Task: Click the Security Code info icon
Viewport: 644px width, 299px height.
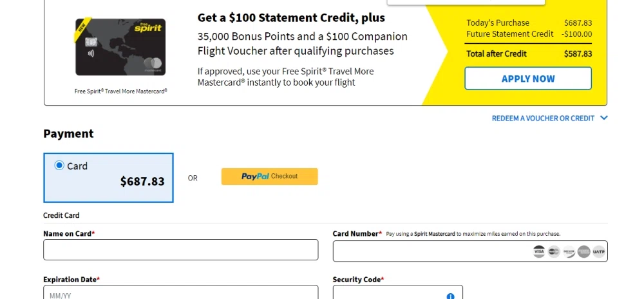Action: pos(450,296)
